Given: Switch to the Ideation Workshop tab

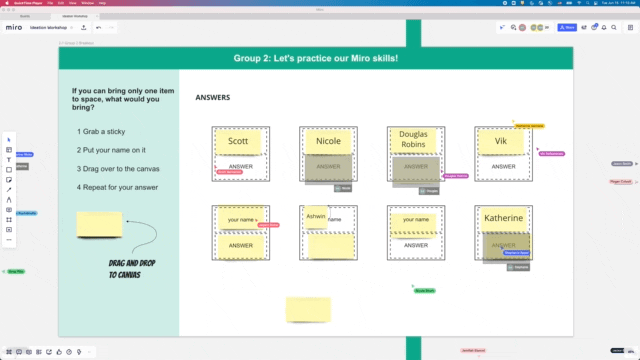Looking at the screenshot, I should [x=75, y=16].
